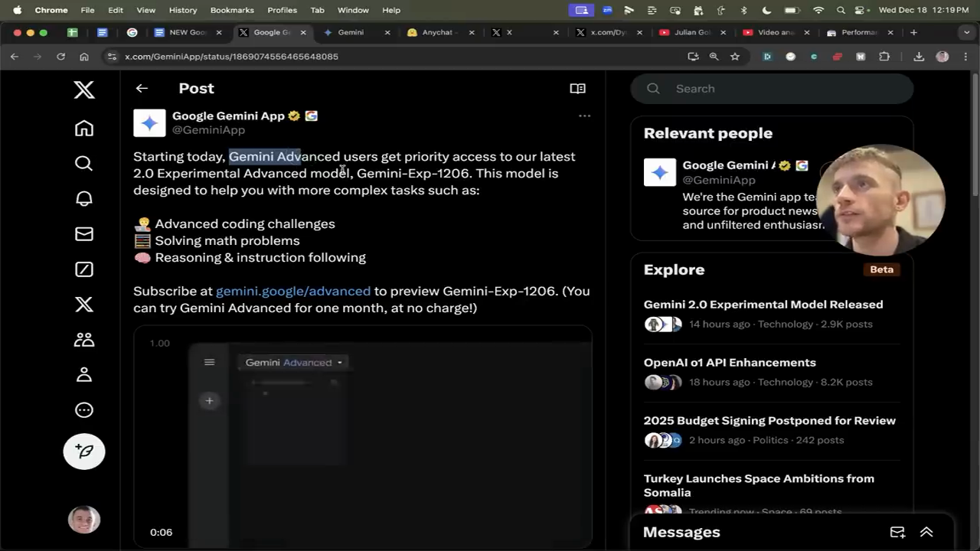Open Chrome profile avatar in toolbar
The width and height of the screenshot is (980, 551).
pyautogui.click(x=942, y=56)
